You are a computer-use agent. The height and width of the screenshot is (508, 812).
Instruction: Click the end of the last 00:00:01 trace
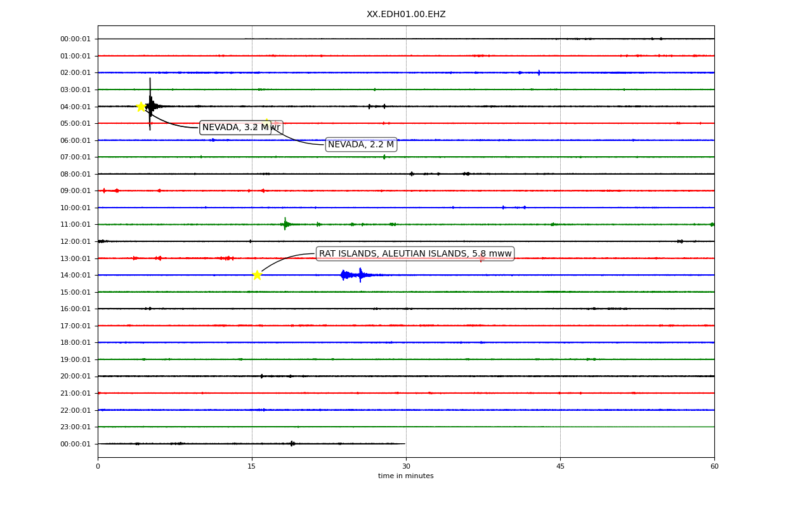(x=405, y=444)
